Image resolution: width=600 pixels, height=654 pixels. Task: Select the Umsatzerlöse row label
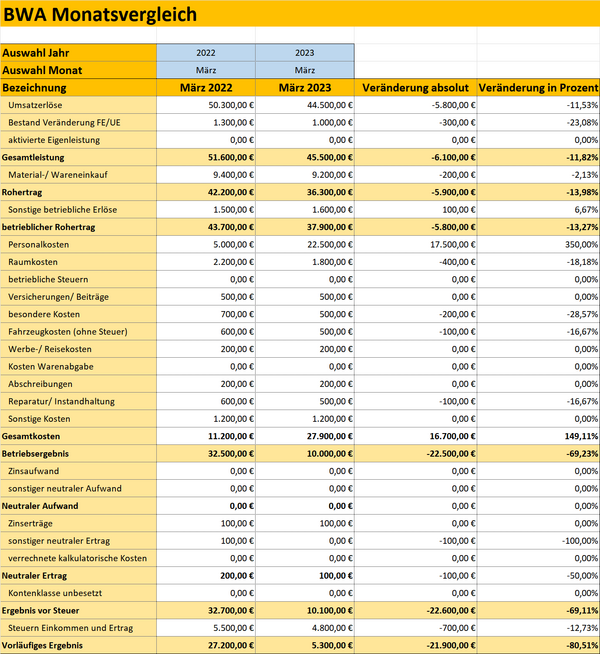35,105
